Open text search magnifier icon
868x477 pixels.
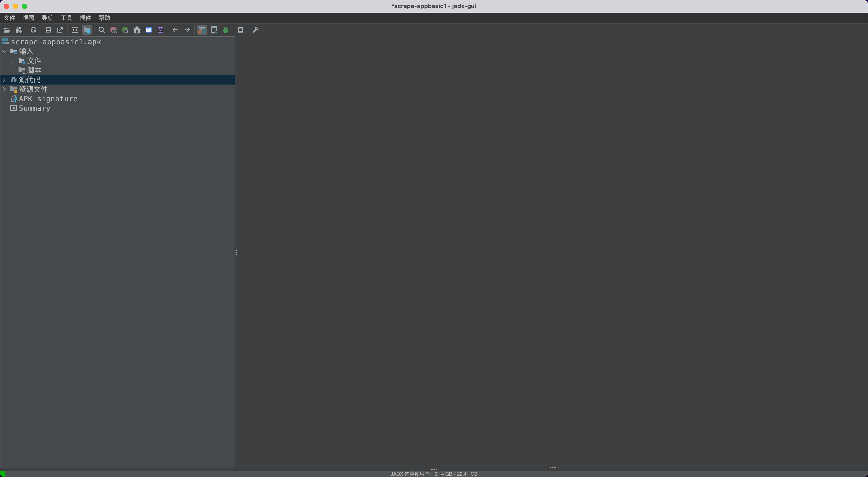pos(101,30)
